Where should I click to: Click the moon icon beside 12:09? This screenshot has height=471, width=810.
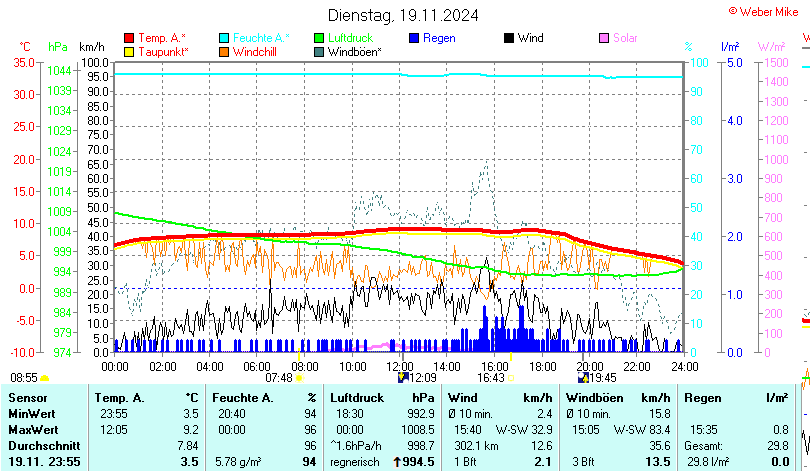(404, 378)
